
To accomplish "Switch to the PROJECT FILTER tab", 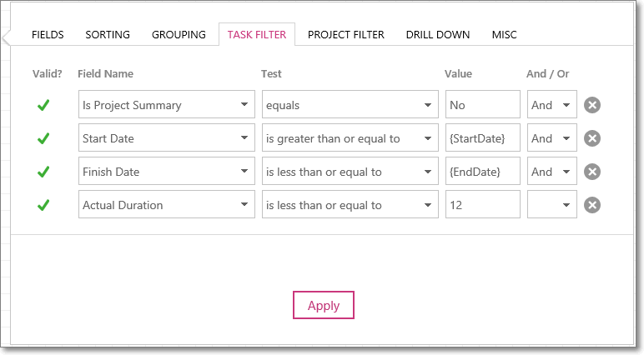I will click(x=346, y=34).
